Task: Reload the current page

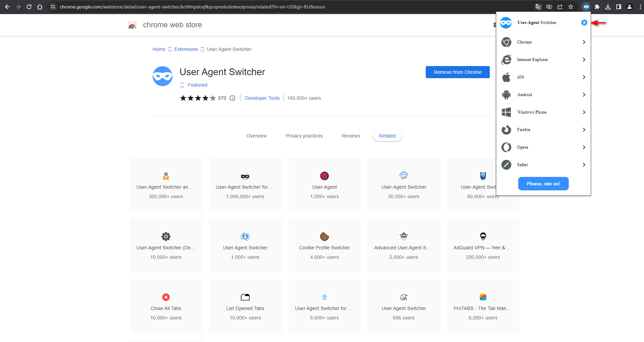Action: [29, 7]
